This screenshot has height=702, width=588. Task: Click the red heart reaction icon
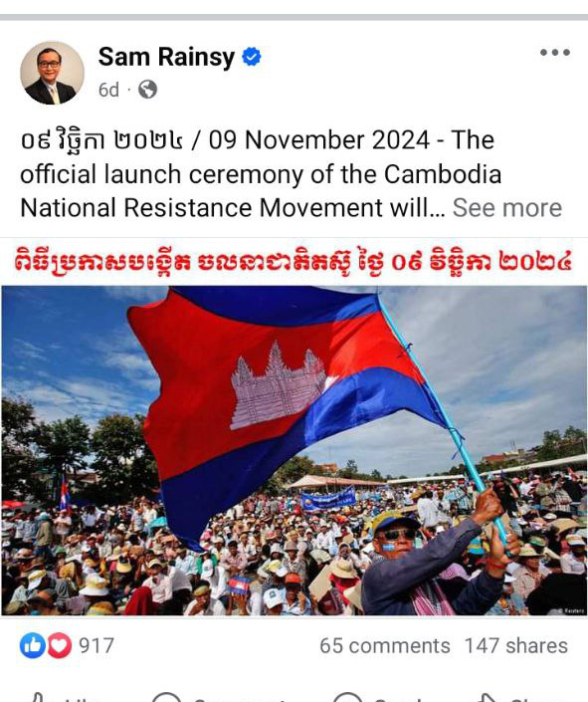pyautogui.click(x=59, y=646)
